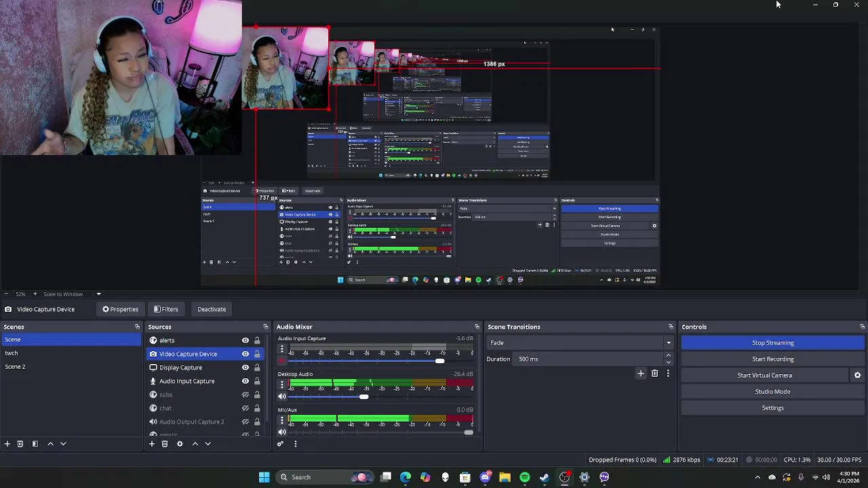The image size is (868, 488).
Task: Show hidden system tray icons chevron
Action: click(x=757, y=477)
